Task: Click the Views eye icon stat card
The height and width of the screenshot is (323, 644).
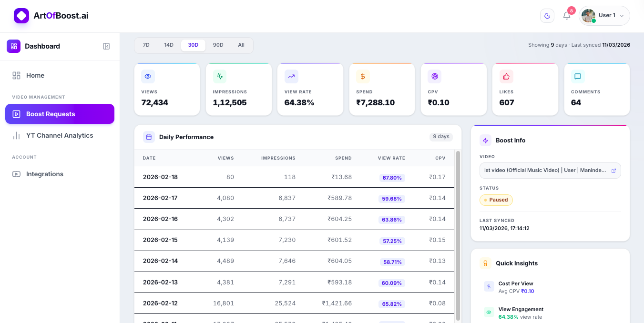Action: coord(148,76)
